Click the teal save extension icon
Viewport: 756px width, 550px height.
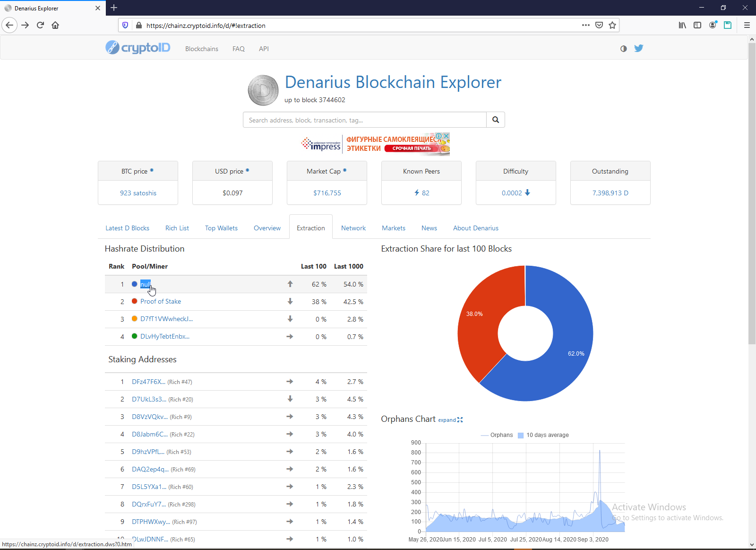[x=728, y=25]
